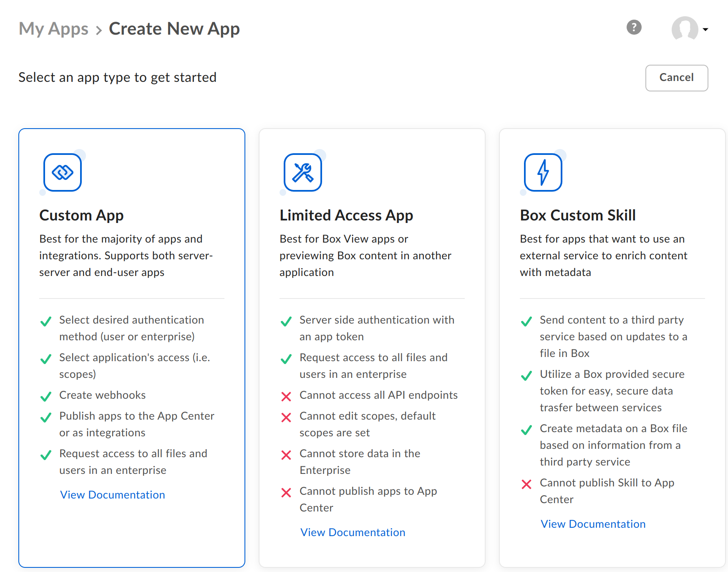Click the profile avatar icon
This screenshot has height=572, width=728.
tap(685, 28)
